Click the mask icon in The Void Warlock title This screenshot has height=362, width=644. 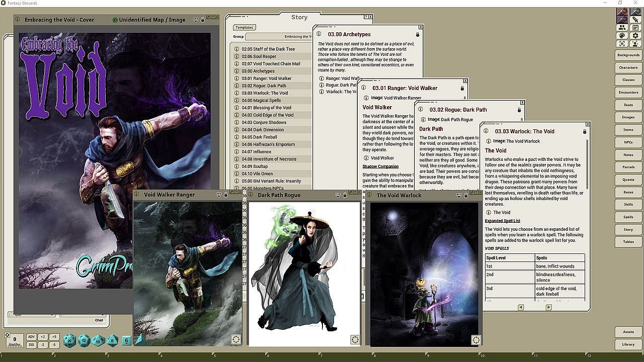[458, 195]
